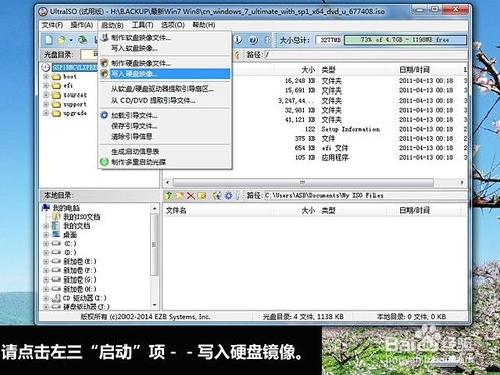The height and width of the screenshot is (375, 500).
Task: Open the 启动(B) menu
Action: 112,25
